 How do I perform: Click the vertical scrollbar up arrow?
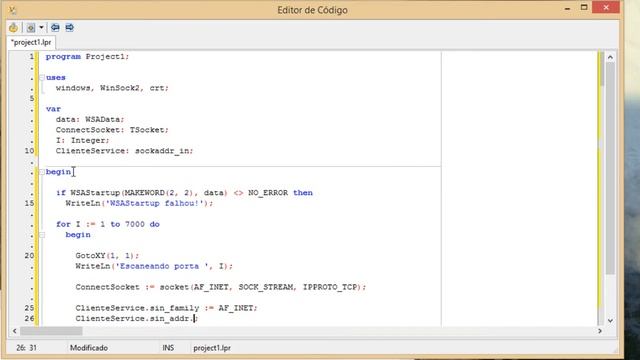coord(610,57)
